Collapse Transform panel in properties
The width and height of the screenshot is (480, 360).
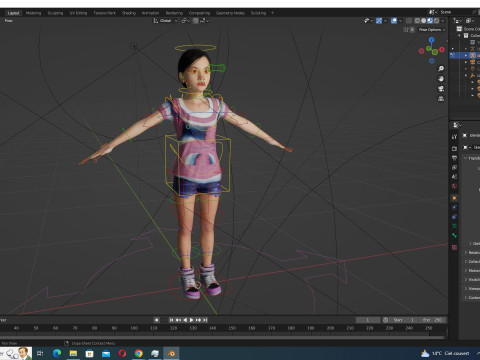(473, 158)
